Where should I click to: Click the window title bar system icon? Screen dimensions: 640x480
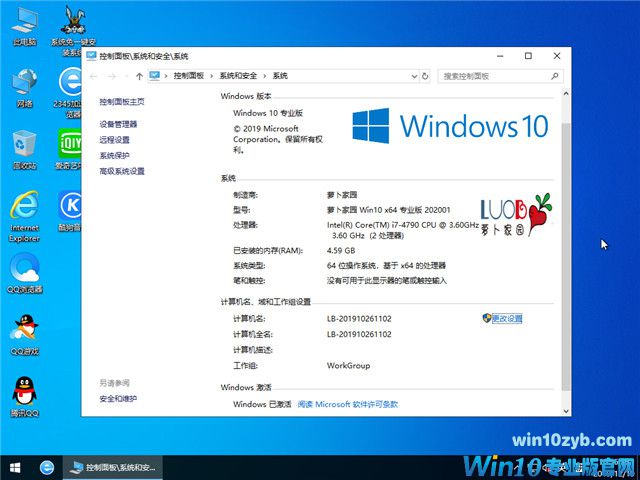(x=91, y=56)
